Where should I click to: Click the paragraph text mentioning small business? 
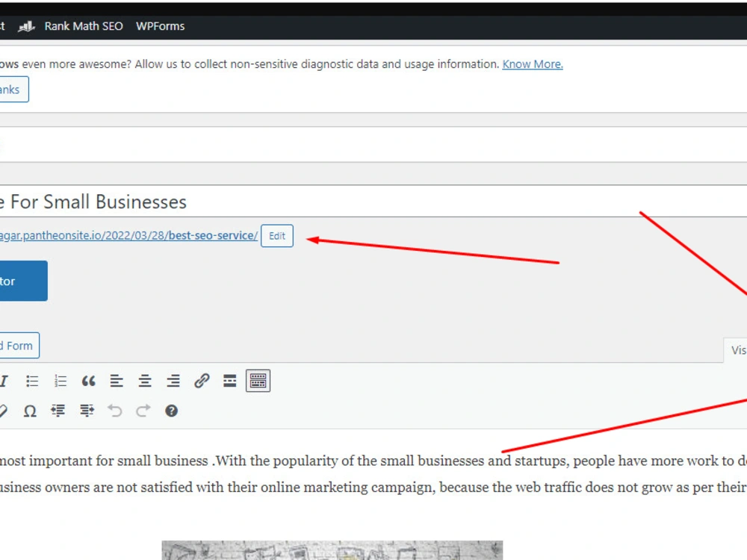tap(373, 461)
